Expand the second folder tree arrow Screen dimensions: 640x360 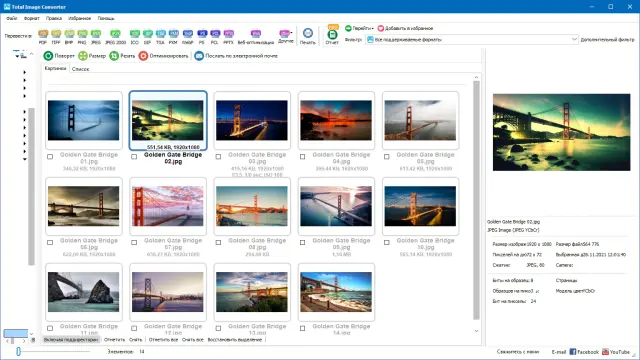(x=24, y=80)
